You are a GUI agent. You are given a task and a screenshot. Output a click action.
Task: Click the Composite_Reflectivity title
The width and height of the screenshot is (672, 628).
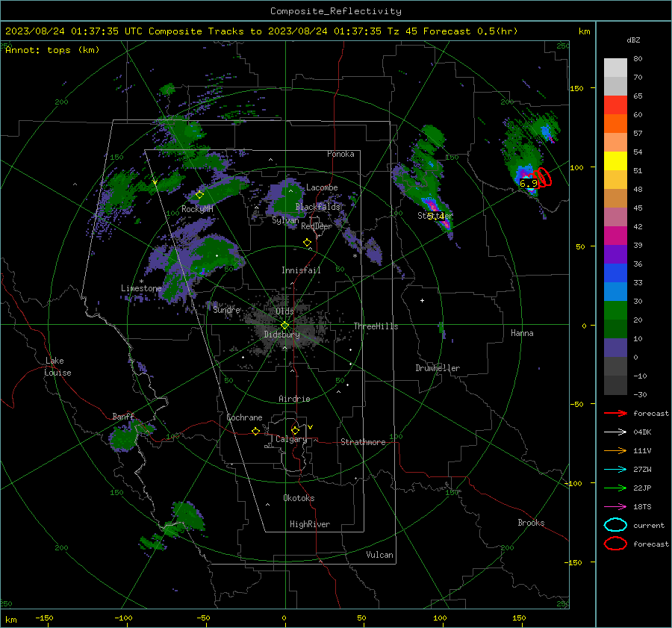336,11
